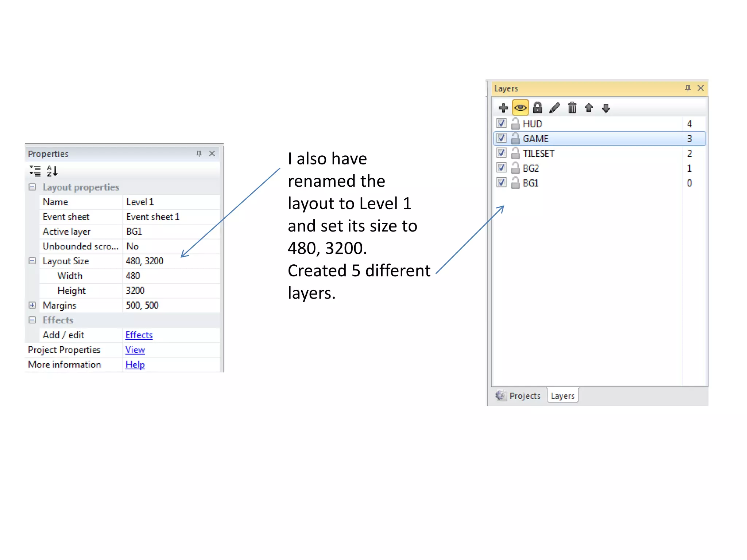Uncheck the HUD layer visibility checkbox
This screenshot has height=560, width=747.
pos(502,123)
